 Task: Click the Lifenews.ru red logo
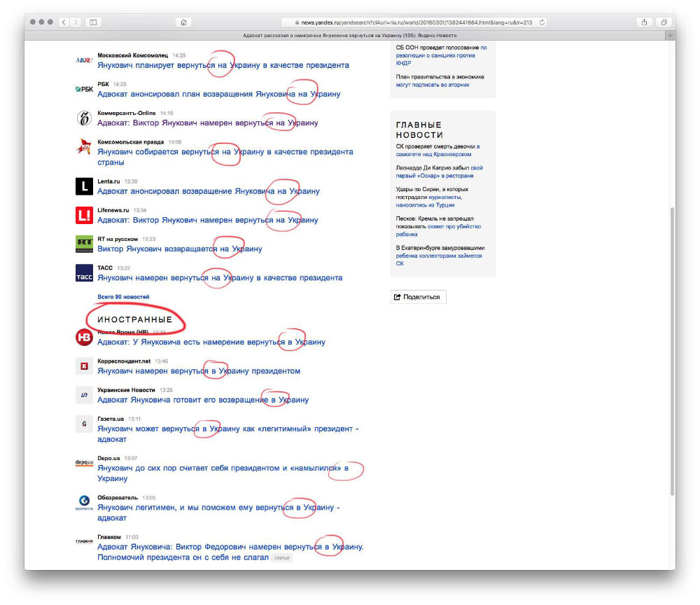click(x=84, y=215)
